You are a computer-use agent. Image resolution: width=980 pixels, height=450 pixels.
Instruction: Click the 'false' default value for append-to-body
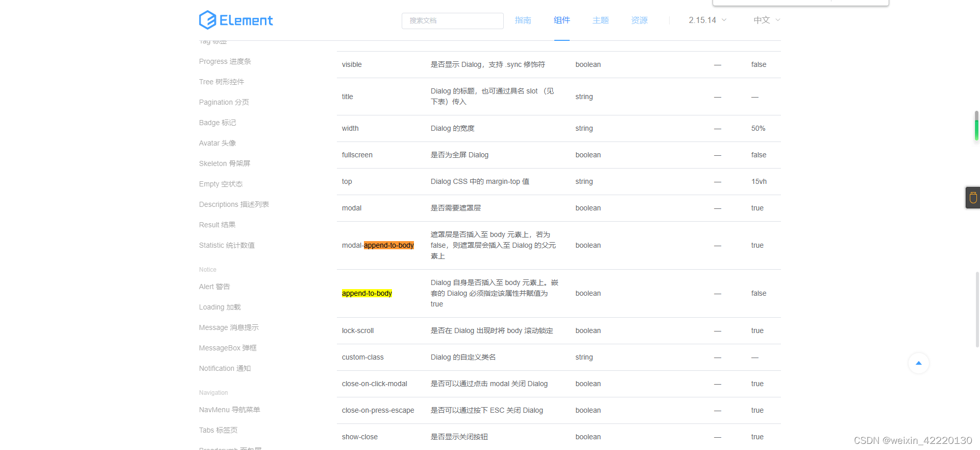758,293
